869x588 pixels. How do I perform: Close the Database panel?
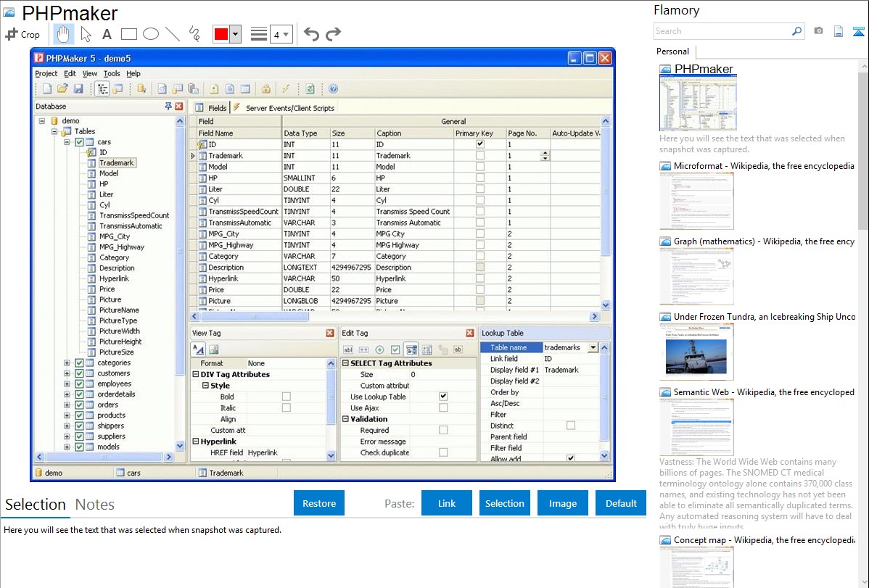tap(178, 106)
